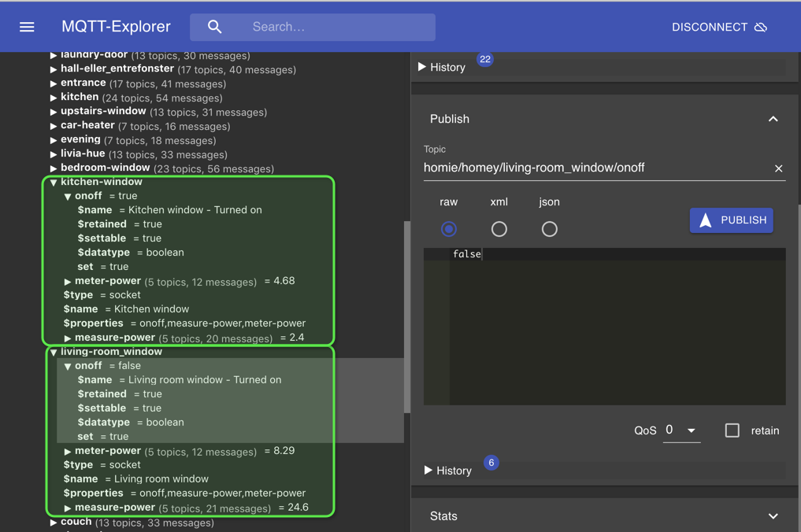Expand the evening topic

click(x=54, y=140)
